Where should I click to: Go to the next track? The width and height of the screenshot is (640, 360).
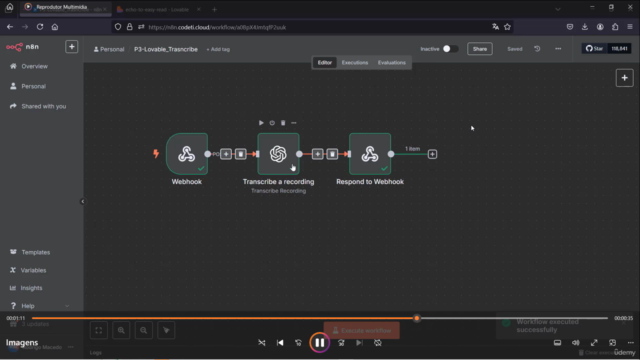[x=359, y=343]
